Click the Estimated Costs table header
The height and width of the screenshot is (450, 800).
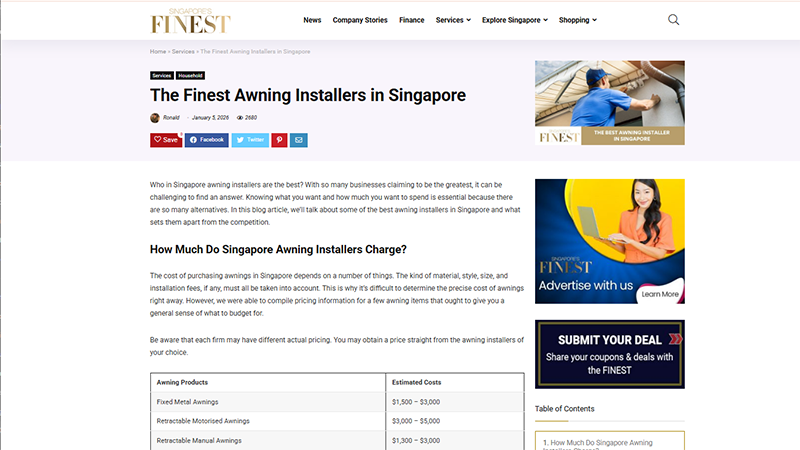(455, 382)
